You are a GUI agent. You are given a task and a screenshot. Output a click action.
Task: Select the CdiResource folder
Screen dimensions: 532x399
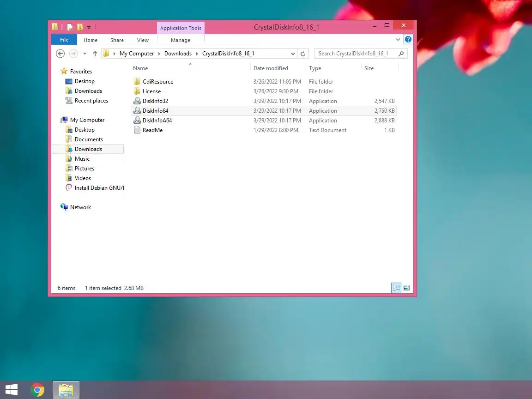[x=158, y=81]
